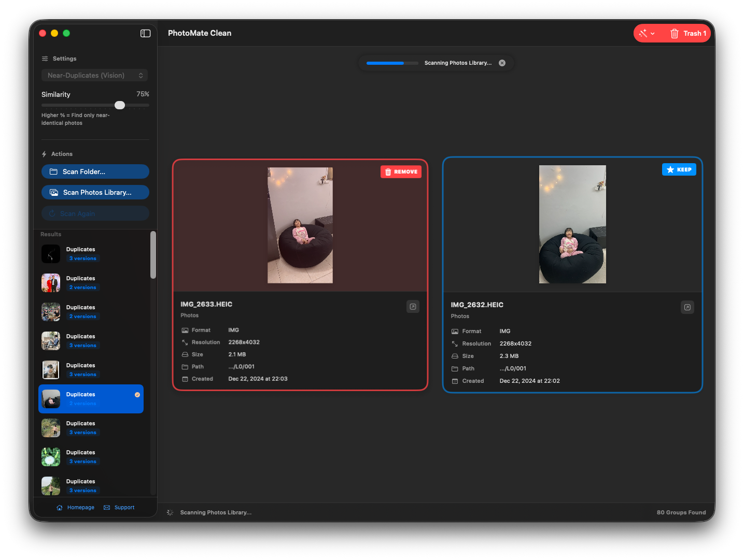Screen dimensions: 744x560
Task: Open the Homepage link
Action: point(76,507)
